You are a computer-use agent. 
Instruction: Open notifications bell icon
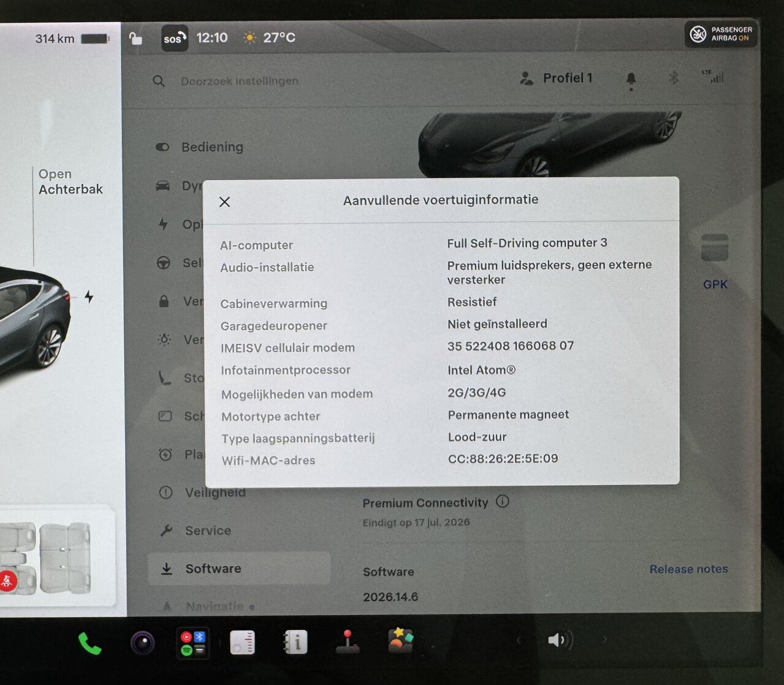(x=631, y=78)
